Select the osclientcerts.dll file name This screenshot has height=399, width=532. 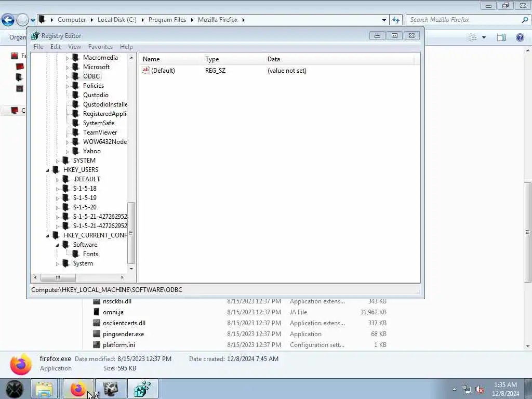[x=124, y=323]
